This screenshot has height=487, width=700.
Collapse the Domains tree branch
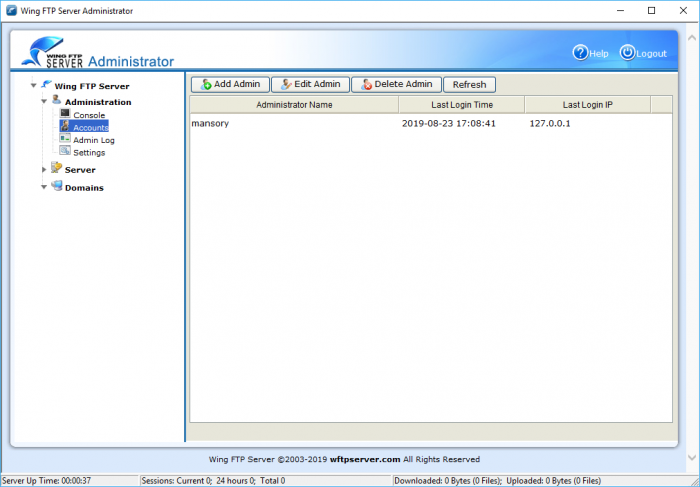pos(44,187)
